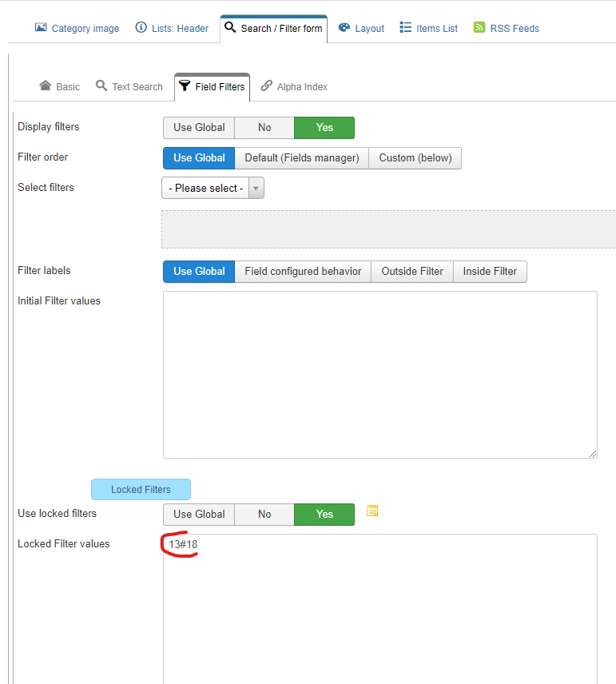This screenshot has height=684, width=616.
Task: Click the yellow note icon beside locked filters
Action: tap(372, 511)
